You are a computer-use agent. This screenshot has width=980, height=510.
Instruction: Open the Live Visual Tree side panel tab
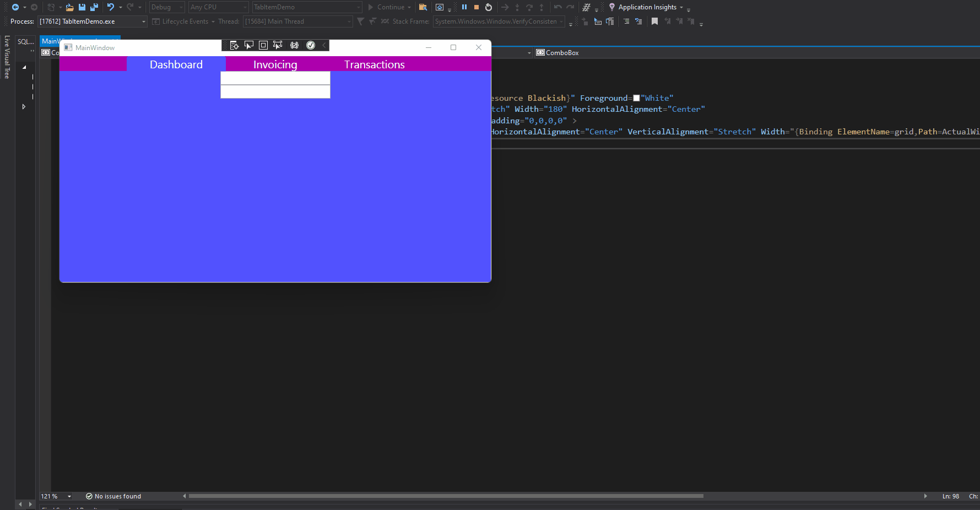(7, 57)
